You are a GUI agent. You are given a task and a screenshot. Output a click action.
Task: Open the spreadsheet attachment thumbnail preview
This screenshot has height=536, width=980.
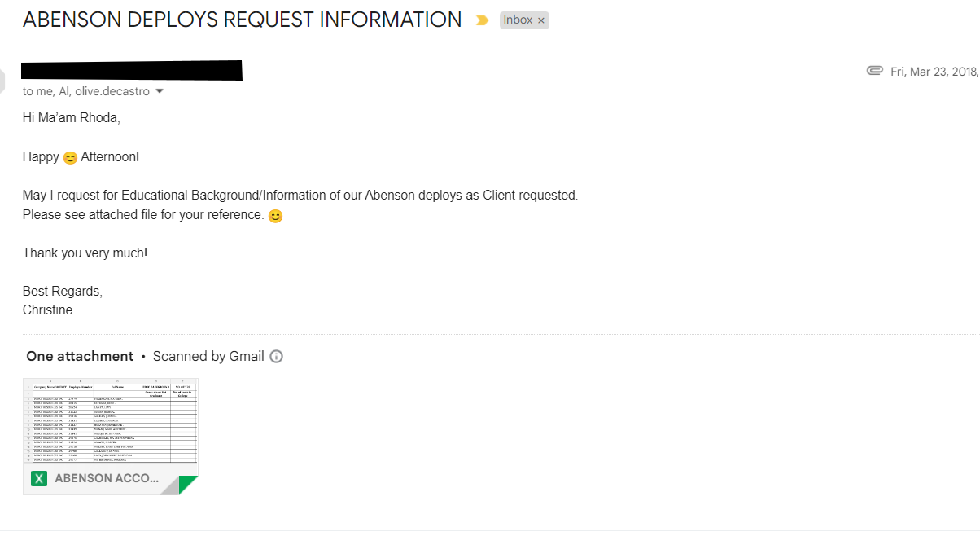[x=111, y=421]
